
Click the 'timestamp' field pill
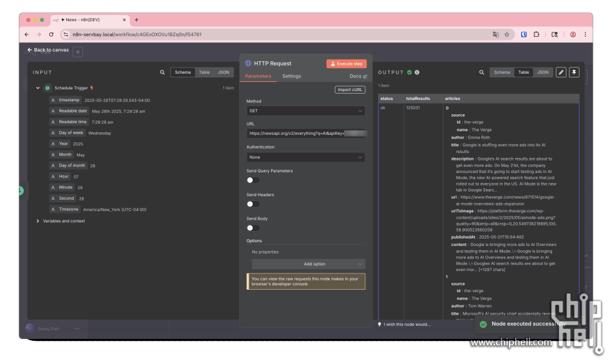pyautogui.click(x=66, y=101)
